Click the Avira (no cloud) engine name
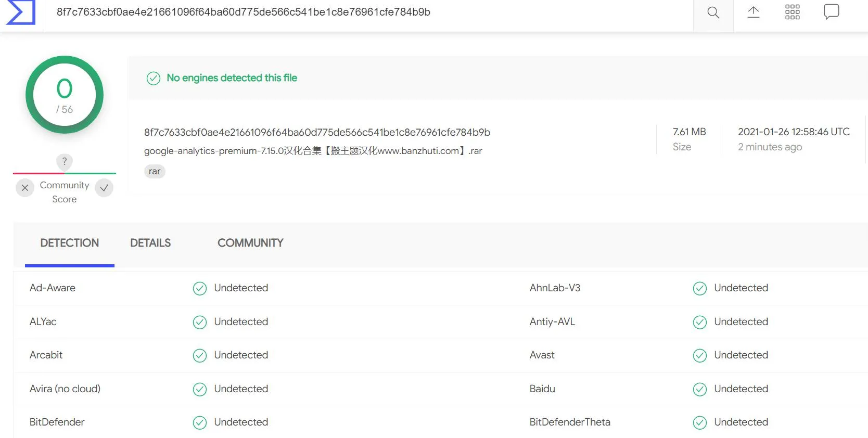The image size is (868, 438). (65, 389)
